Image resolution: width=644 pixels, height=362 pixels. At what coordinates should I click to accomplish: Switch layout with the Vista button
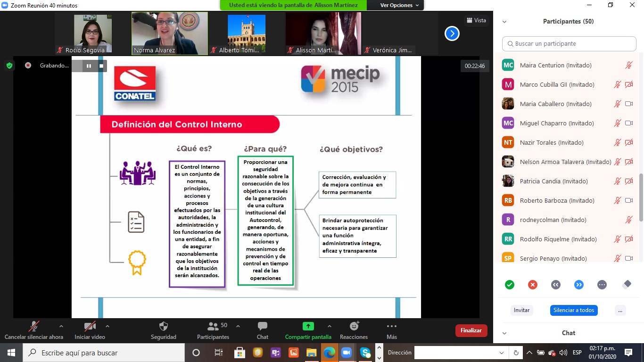[x=476, y=20]
